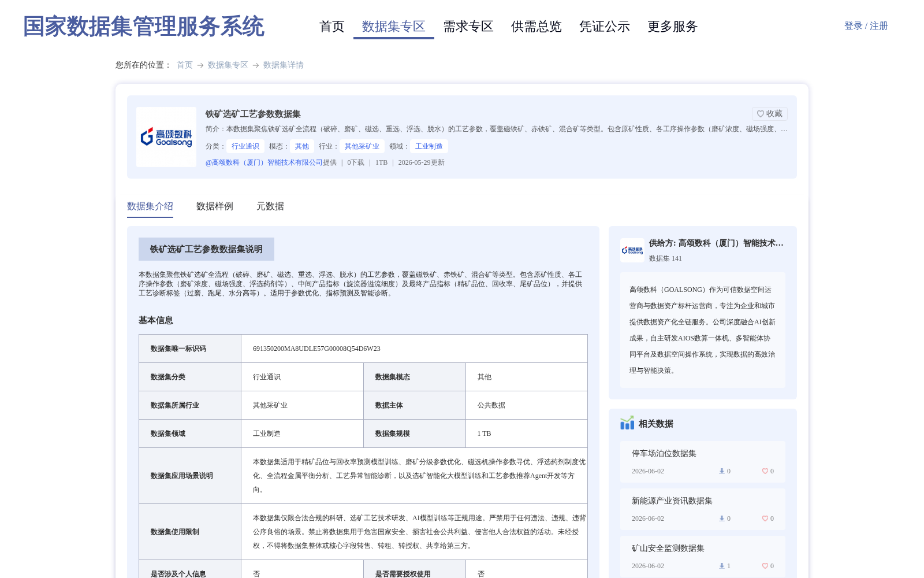This screenshot has height=578, width=924.
Task: Click 2026-05-29更新 date text
Action: (422, 162)
